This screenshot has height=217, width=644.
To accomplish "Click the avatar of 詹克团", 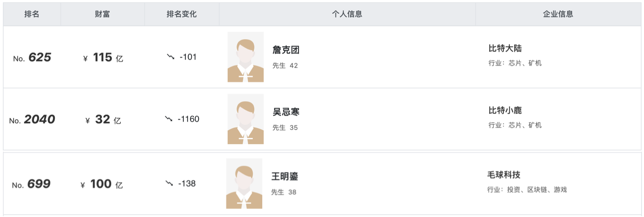I will click(x=246, y=57).
